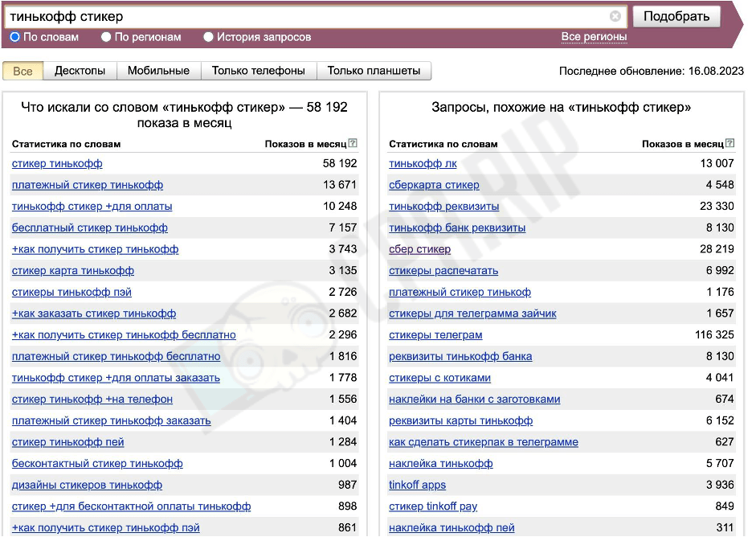Open 'дизайны стикеров тинькофф' link
This screenshot has height=537, width=756.
87,485
